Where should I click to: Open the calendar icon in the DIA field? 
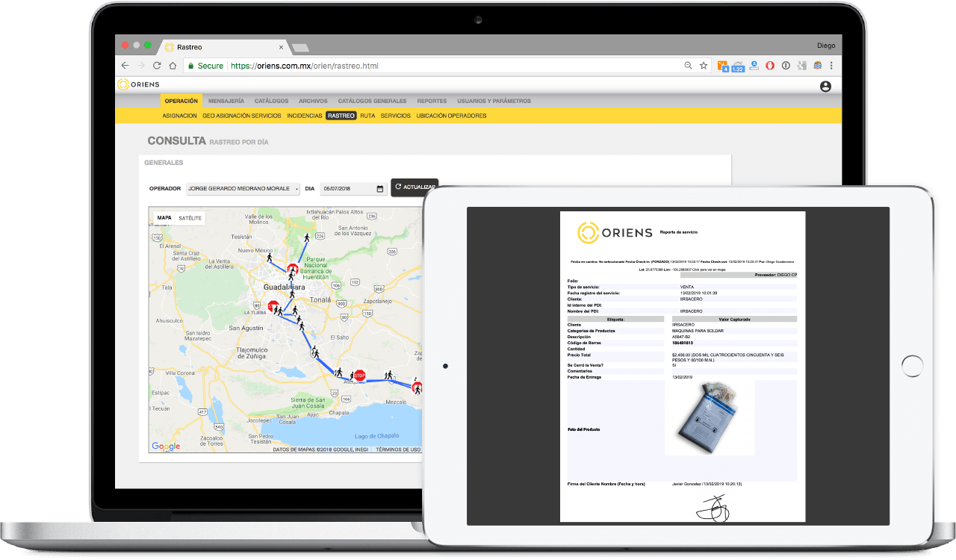point(379,189)
